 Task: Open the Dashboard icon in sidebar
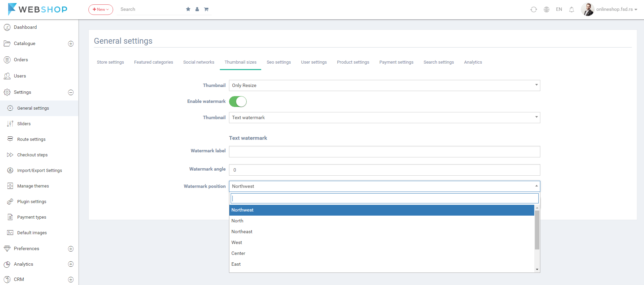coord(7,27)
